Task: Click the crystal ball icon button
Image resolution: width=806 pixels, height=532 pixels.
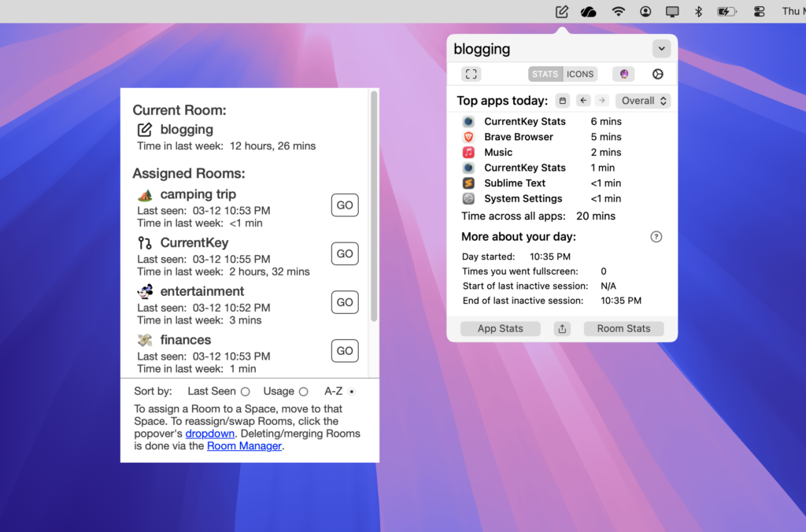Action: click(624, 74)
